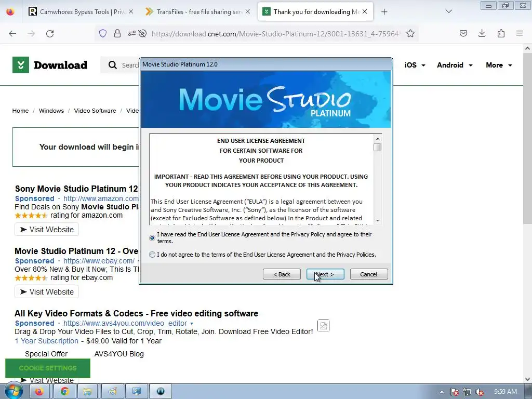This screenshot has width=532, height=399.
Task: Click the Firefox back arrow
Action: [x=12, y=33]
